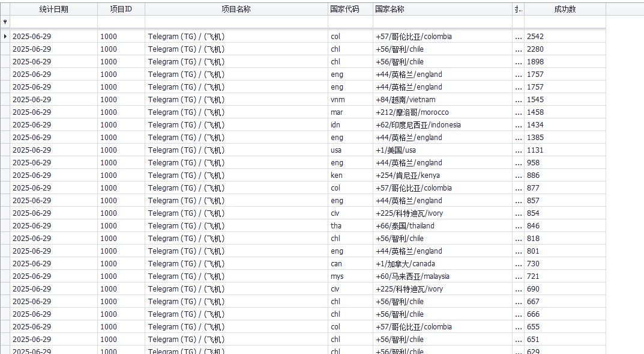This screenshot has height=354, width=644.
Task: Select the success count cell 958
Action: 565,162
